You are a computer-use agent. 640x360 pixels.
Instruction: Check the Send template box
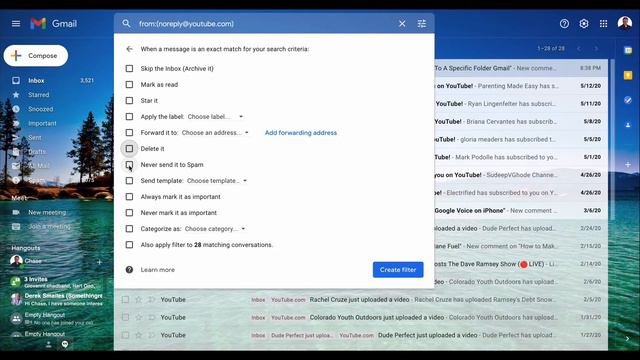point(129,181)
